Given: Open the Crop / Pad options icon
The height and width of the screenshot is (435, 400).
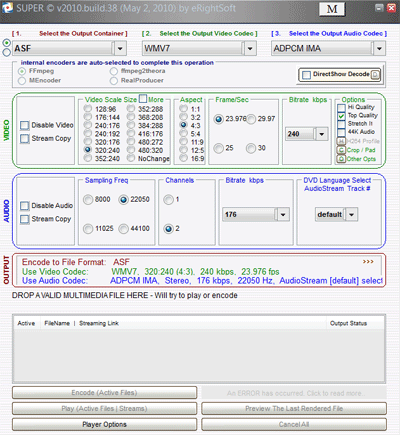Looking at the screenshot, I should (341, 150).
